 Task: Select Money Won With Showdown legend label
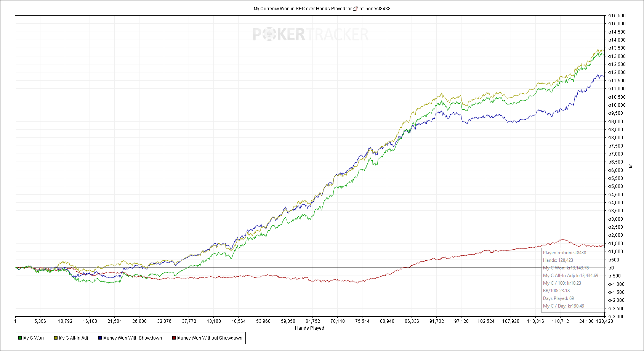point(132,338)
